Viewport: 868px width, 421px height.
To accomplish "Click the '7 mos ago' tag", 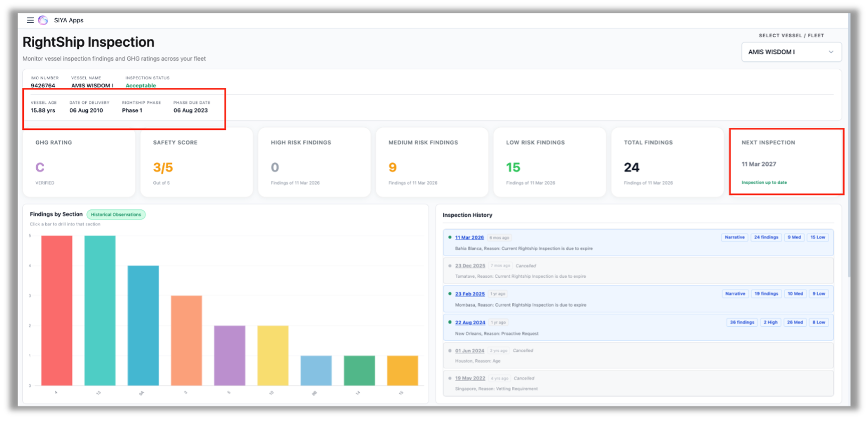I will tap(500, 266).
